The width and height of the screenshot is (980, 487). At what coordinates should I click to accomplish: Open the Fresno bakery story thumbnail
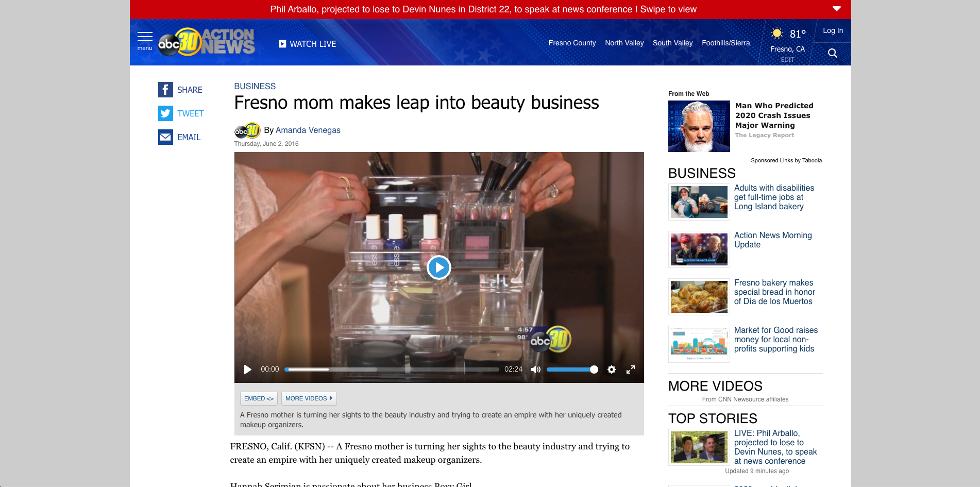click(699, 297)
